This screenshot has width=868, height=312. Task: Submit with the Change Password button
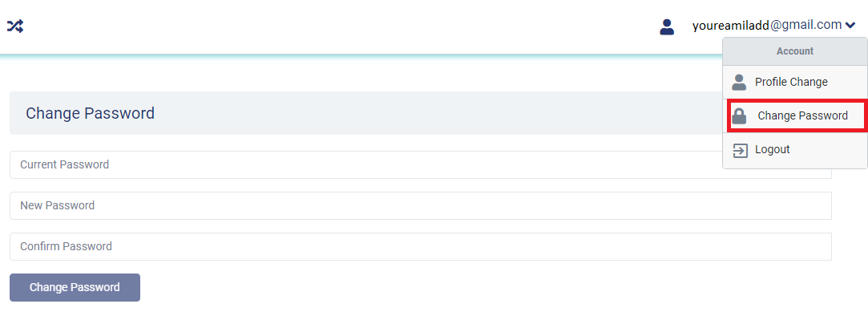[75, 287]
